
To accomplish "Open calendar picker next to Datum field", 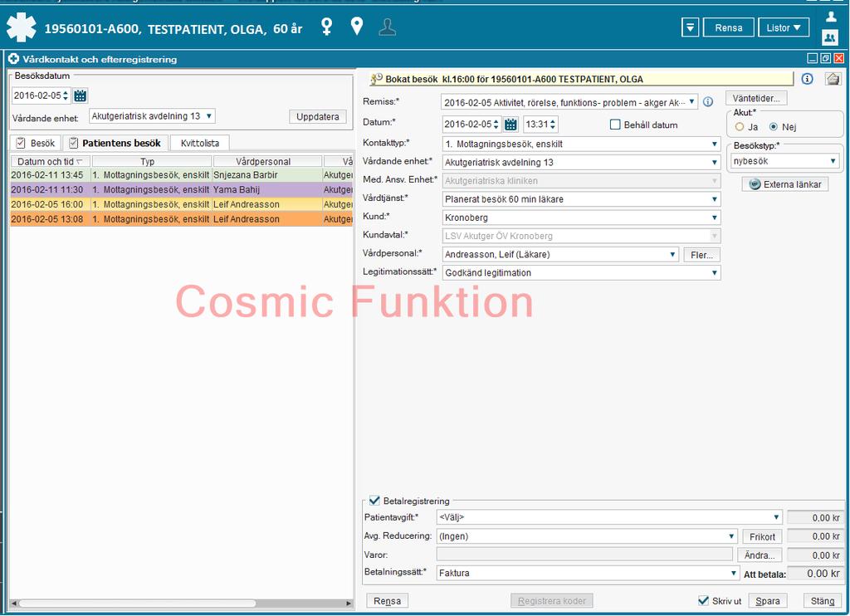I will (510, 125).
